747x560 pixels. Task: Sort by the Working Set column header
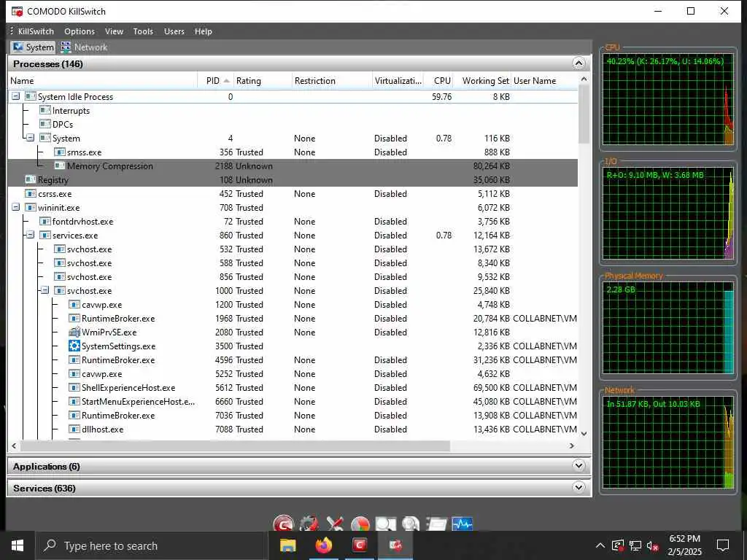coord(482,80)
